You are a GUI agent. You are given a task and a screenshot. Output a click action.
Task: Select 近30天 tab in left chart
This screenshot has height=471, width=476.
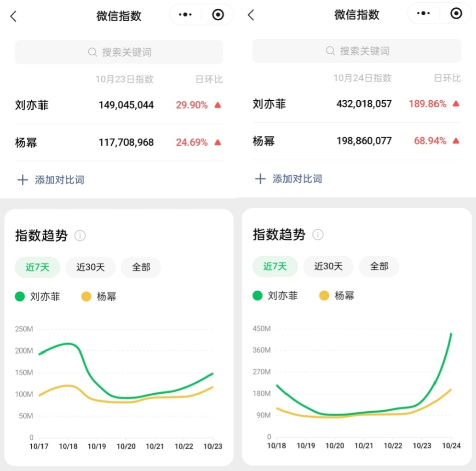coord(91,267)
